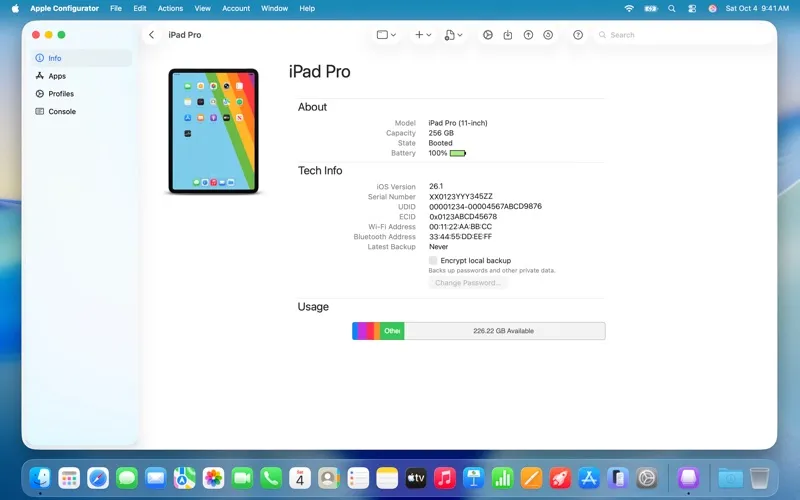Open the Add (+) dropdown menu
Screen dimensions: 800x500
pos(423,35)
